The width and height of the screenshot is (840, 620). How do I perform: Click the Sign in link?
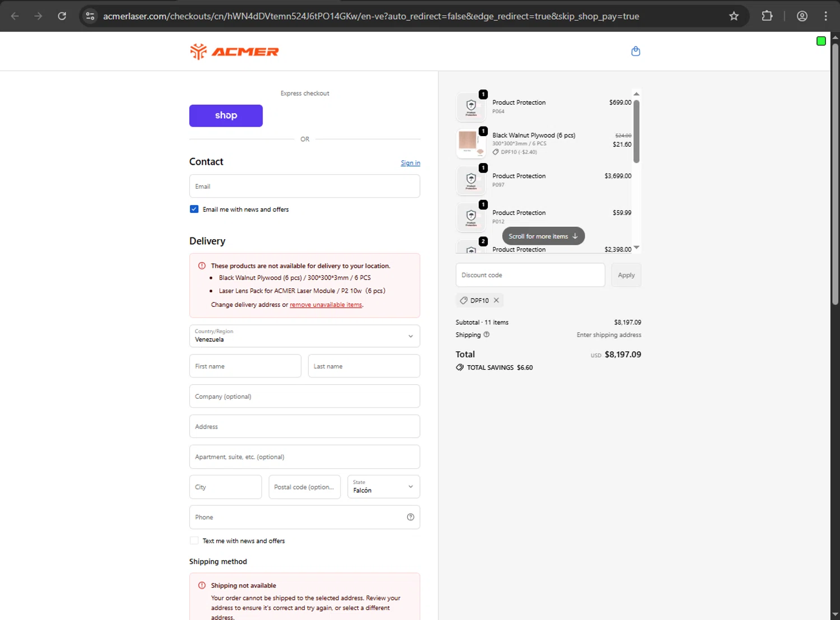410,163
